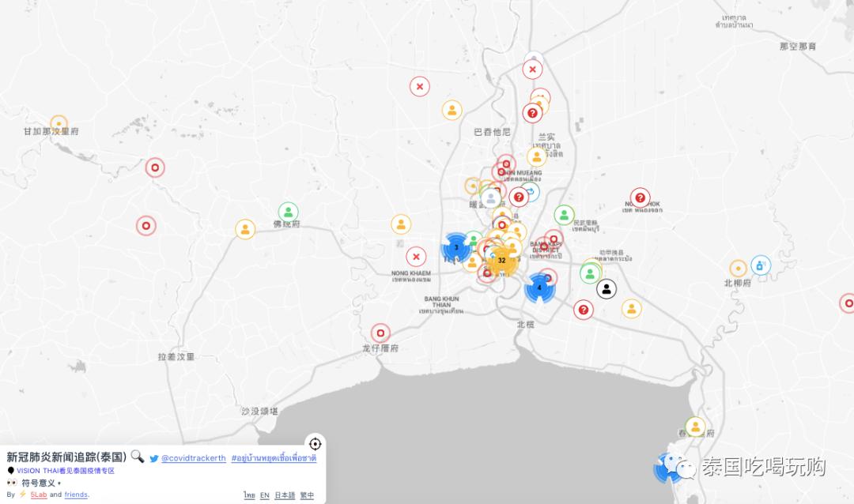854x504 pixels.
Task: Select the yellow person marker north of 巴吞他尼
Action: pyautogui.click(x=452, y=110)
